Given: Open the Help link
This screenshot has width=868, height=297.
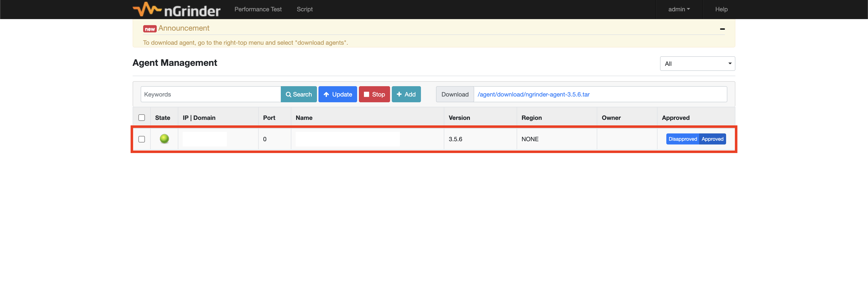Looking at the screenshot, I should point(721,10).
